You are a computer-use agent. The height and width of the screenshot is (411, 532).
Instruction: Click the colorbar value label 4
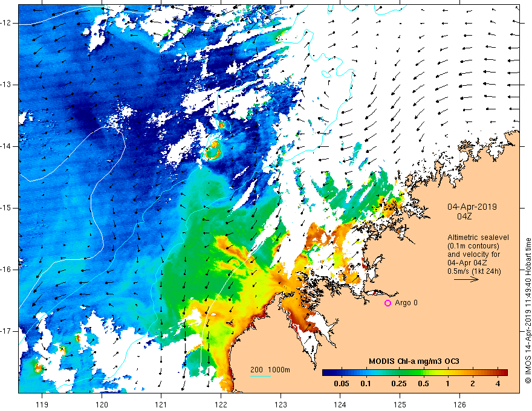pos(498,384)
